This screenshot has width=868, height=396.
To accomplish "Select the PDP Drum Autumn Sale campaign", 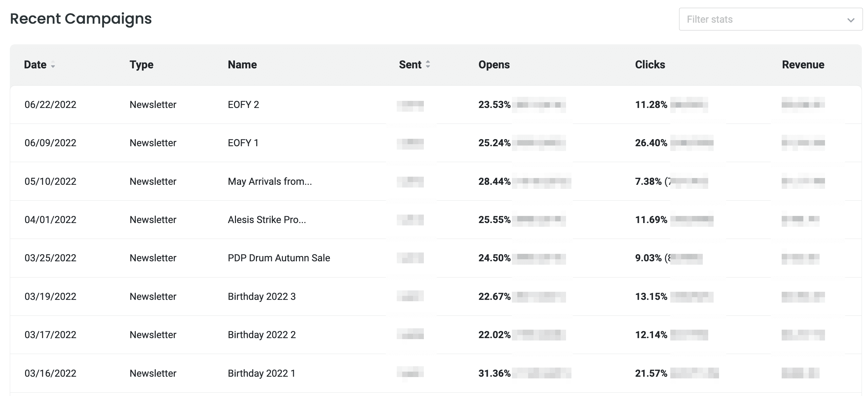I will pyautogui.click(x=279, y=258).
